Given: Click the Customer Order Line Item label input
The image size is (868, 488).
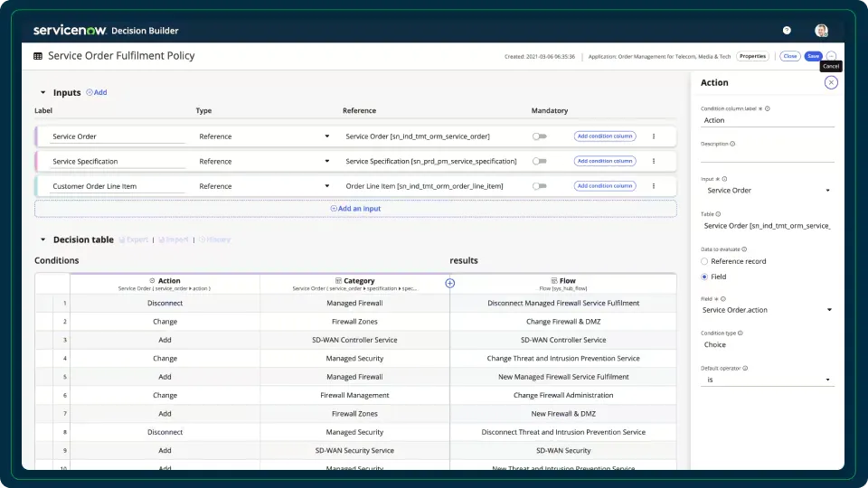Looking at the screenshot, I should 118,186.
